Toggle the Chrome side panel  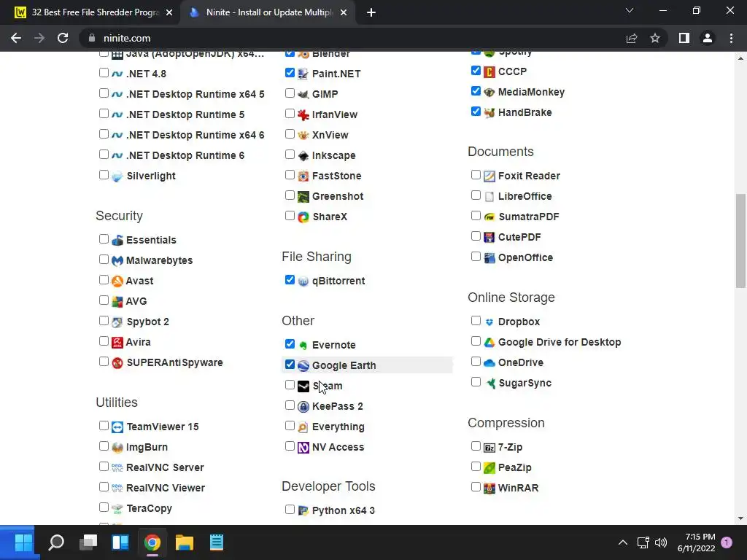(x=684, y=38)
